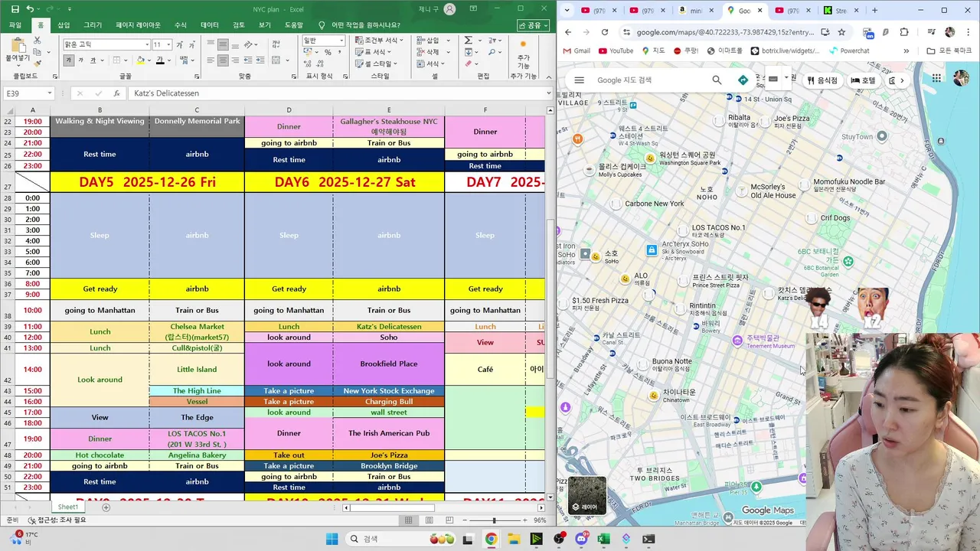The width and height of the screenshot is (980, 551).
Task: Switch to the 수식 (Formulas) tab
Action: pos(181,25)
